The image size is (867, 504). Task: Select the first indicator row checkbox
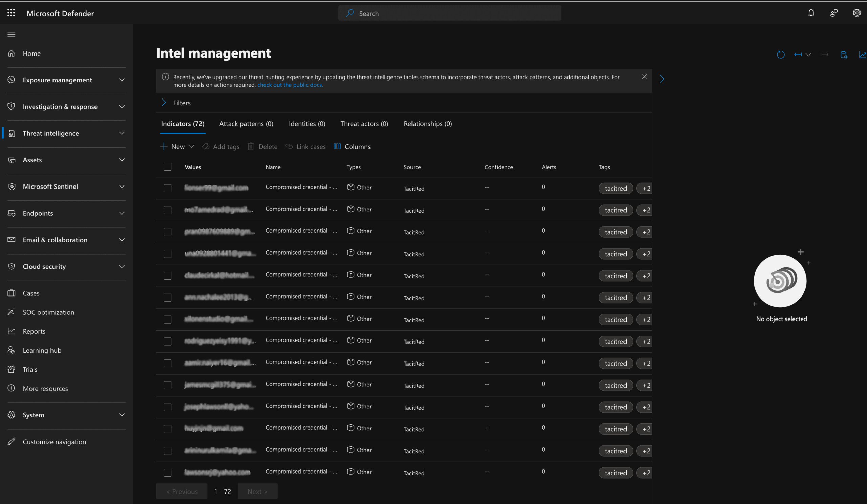168,188
